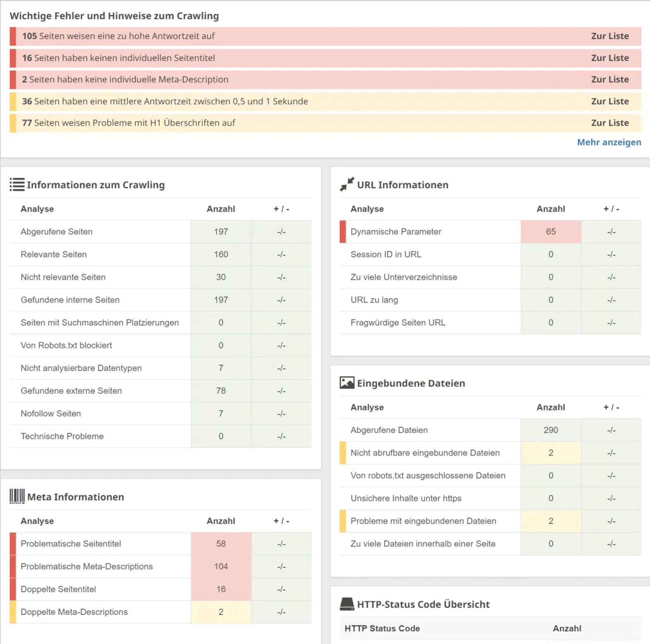Viewport: 650px width, 644px height.
Task: Click the Anzahl header in Eingebundene Dateien
Action: tap(551, 407)
